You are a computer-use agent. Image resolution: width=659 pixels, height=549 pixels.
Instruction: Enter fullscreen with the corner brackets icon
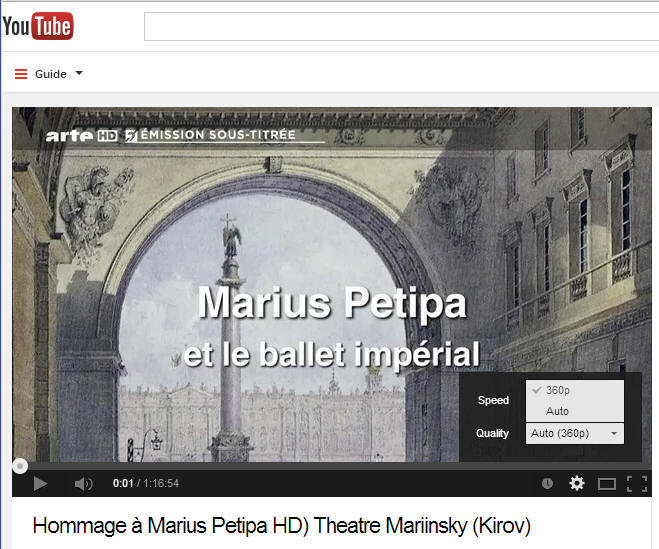637,484
